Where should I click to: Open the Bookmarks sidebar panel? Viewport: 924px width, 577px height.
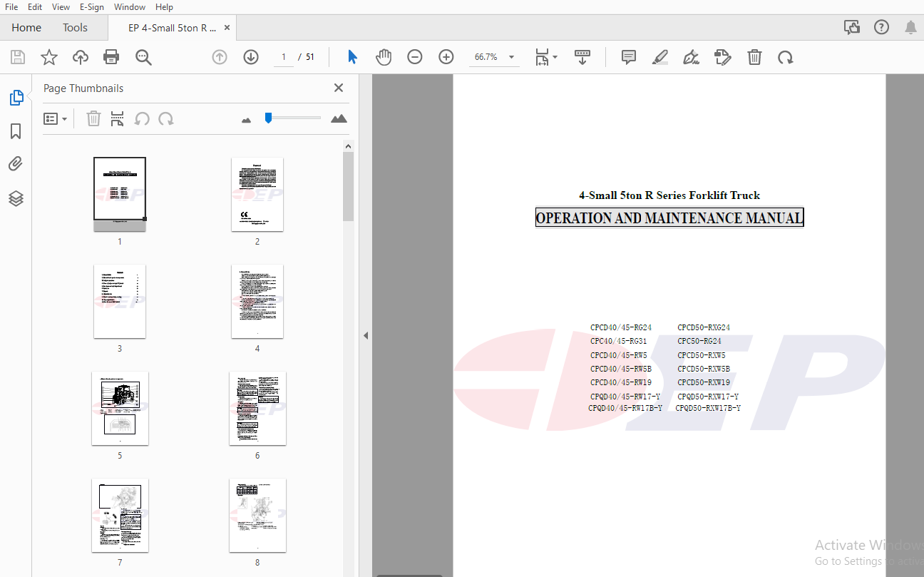pos(16,131)
